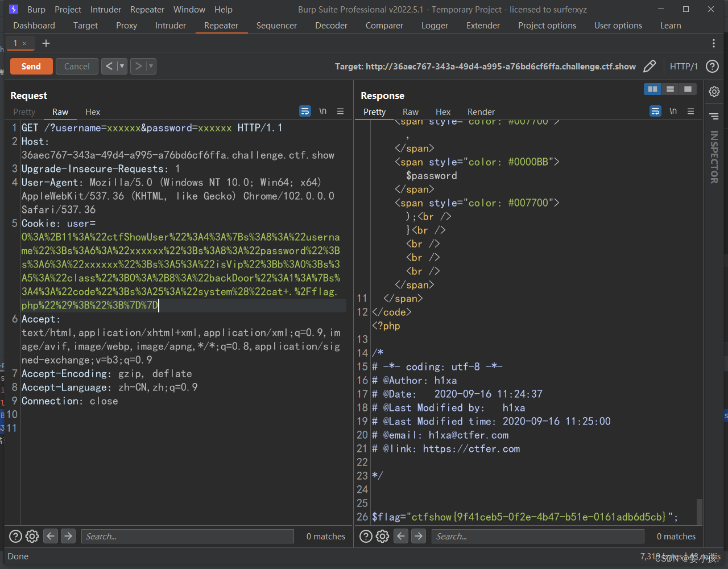The width and height of the screenshot is (728, 569).
Task: Expand Inspector panel lines icon
Action: (x=714, y=116)
